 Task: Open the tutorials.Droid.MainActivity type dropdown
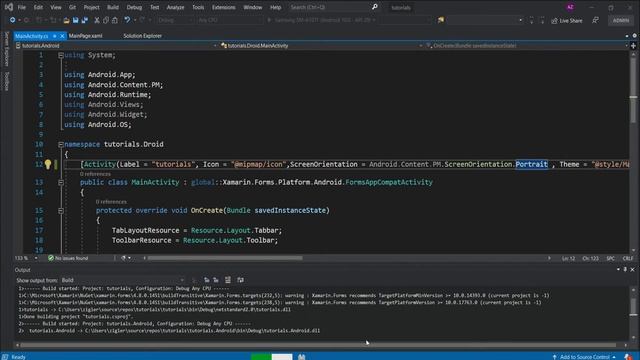321,46
